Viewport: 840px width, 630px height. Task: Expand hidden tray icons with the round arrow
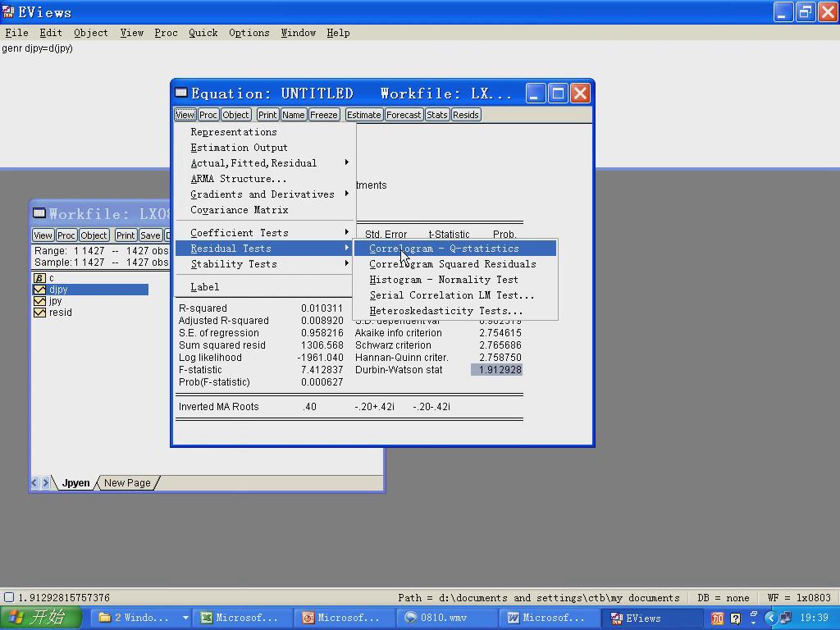point(770,619)
